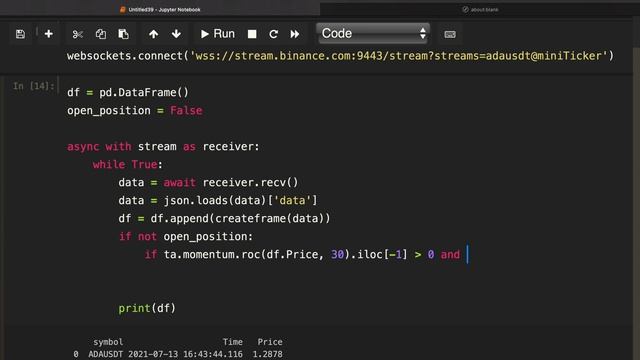
Task: Click the json.loads(data)['data'] line
Action: 218,200
